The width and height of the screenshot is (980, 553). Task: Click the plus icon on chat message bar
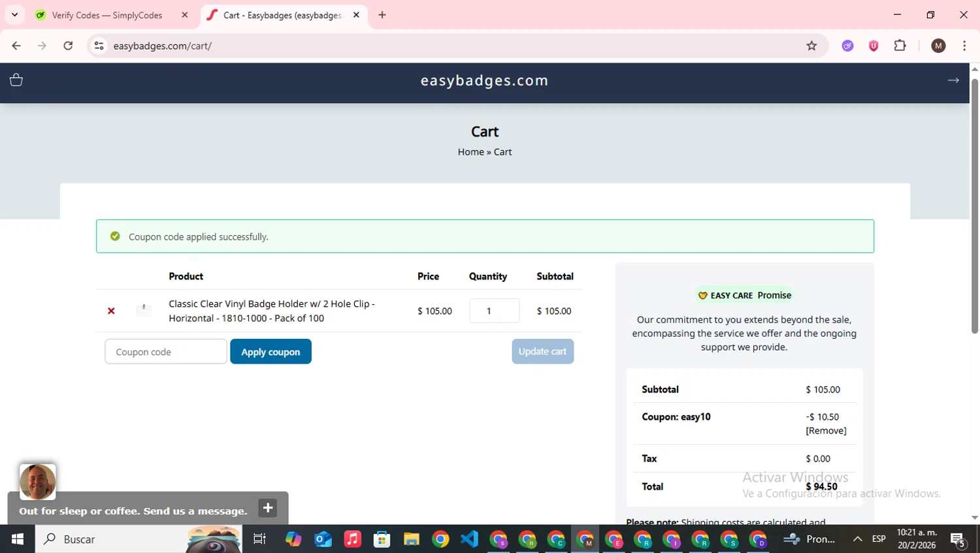click(268, 508)
